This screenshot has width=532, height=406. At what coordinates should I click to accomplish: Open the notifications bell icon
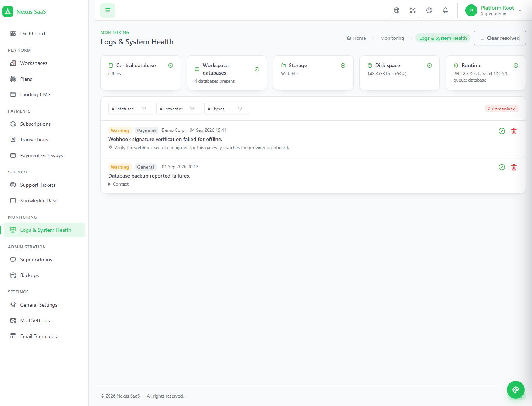445,10
